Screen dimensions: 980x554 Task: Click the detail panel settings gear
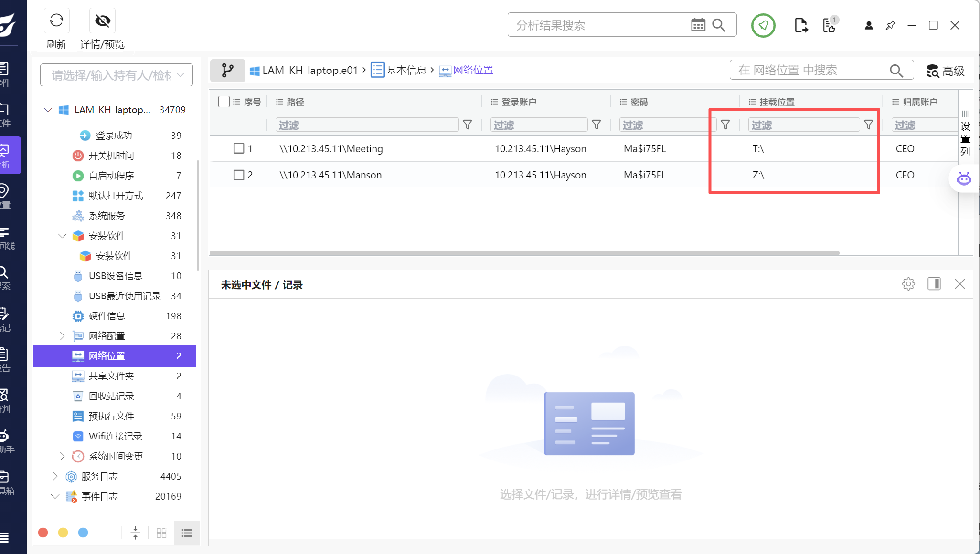tap(908, 284)
